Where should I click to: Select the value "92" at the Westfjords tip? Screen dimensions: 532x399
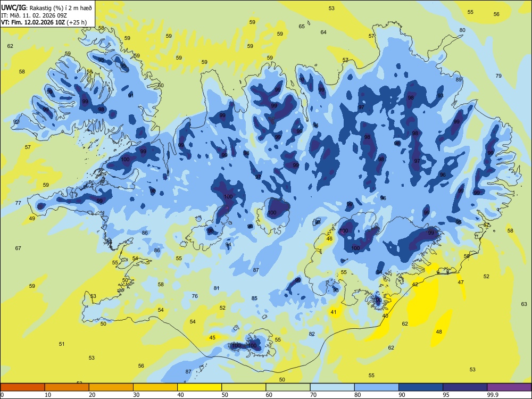pyautogui.click(x=16, y=122)
